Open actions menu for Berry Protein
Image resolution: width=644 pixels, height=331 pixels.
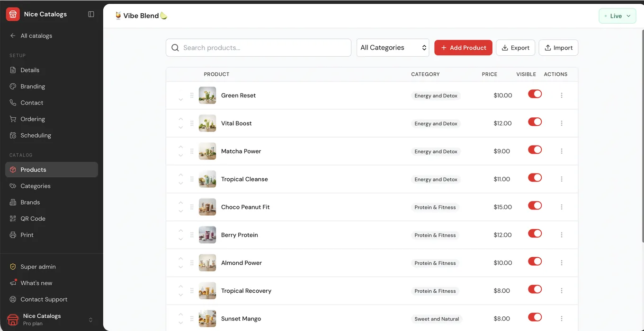tap(562, 235)
